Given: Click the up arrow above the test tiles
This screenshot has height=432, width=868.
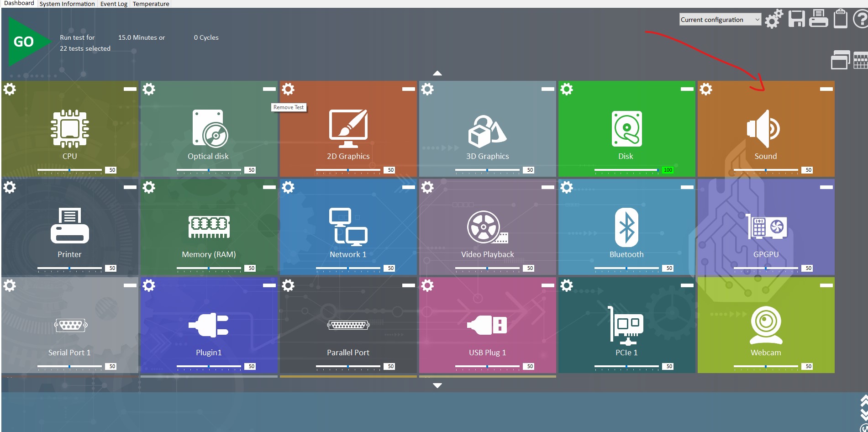Looking at the screenshot, I should 437,73.
